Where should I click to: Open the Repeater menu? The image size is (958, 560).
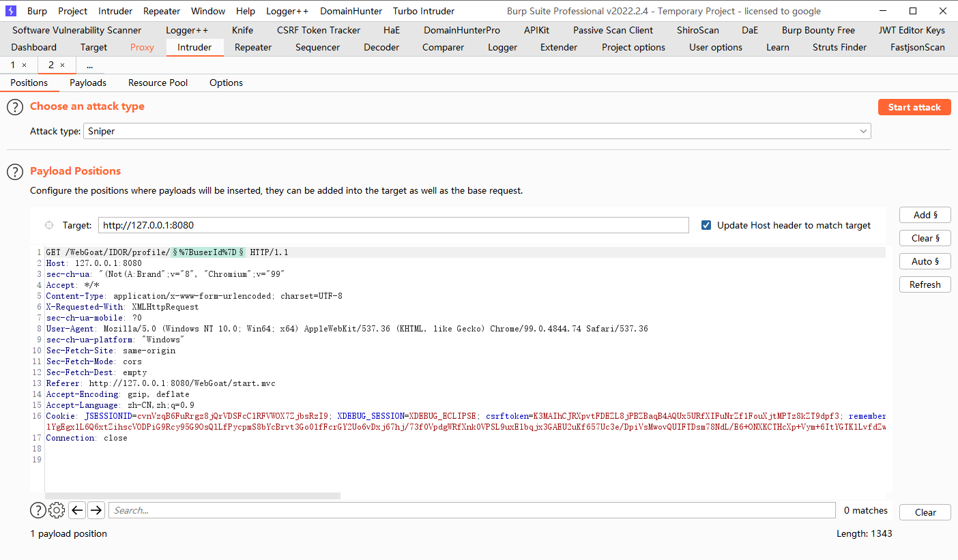[x=162, y=11]
